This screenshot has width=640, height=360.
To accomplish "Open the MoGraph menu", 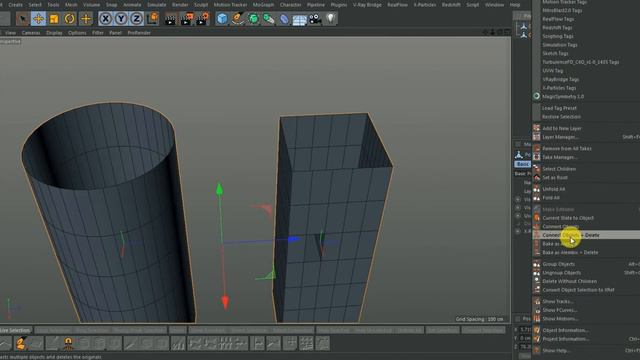I will point(263,5).
